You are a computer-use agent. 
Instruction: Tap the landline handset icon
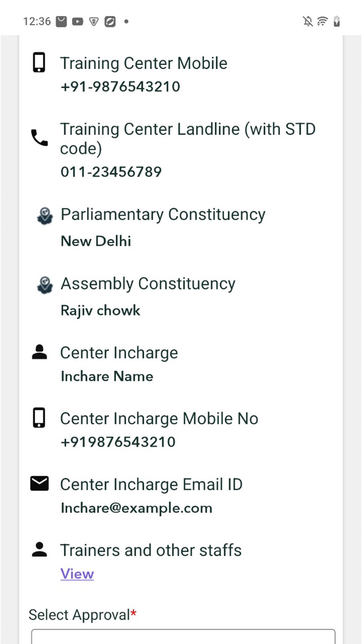click(39, 138)
